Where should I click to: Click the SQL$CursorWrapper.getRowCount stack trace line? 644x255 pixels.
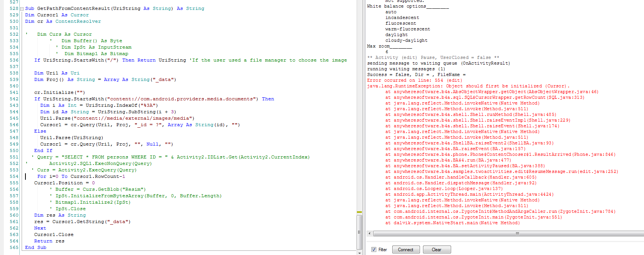tap(485, 98)
